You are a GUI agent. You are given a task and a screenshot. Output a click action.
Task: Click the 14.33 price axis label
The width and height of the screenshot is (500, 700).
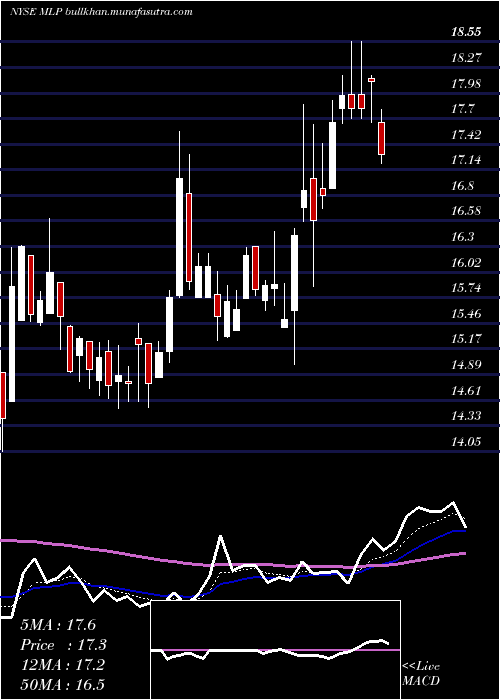(x=466, y=416)
